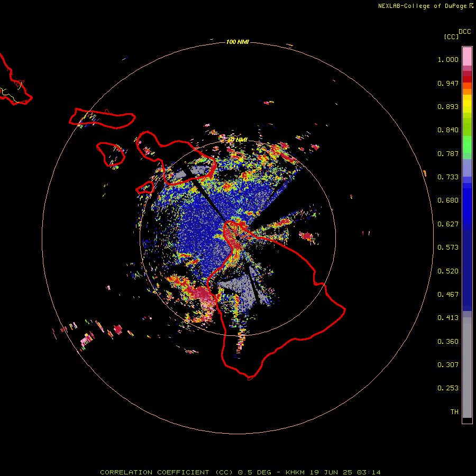Viewport: 476px width, 476px height.
Task: Click the [CC] units label
Action: [451, 36]
